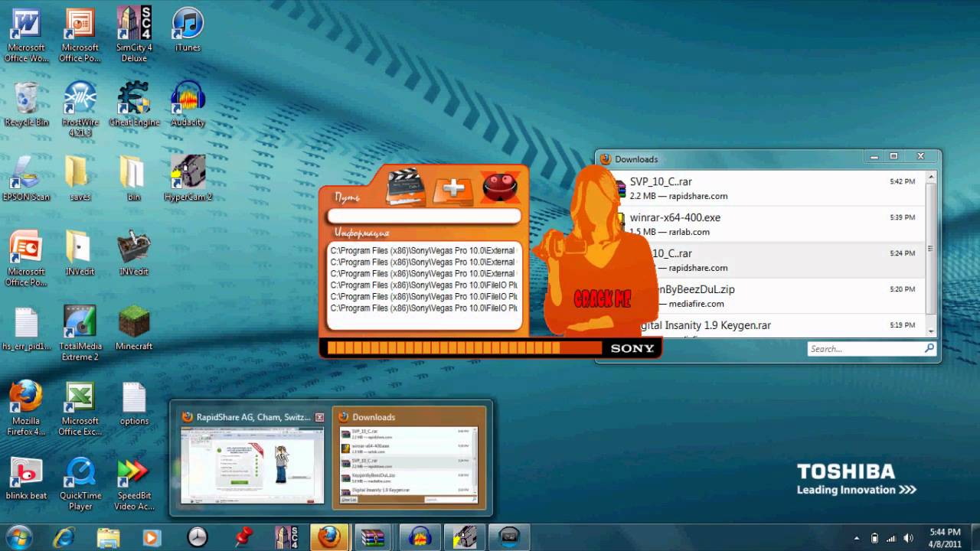Open the QuickTime Player desktop shortcut
The height and width of the screenshot is (551, 980).
[x=80, y=484]
